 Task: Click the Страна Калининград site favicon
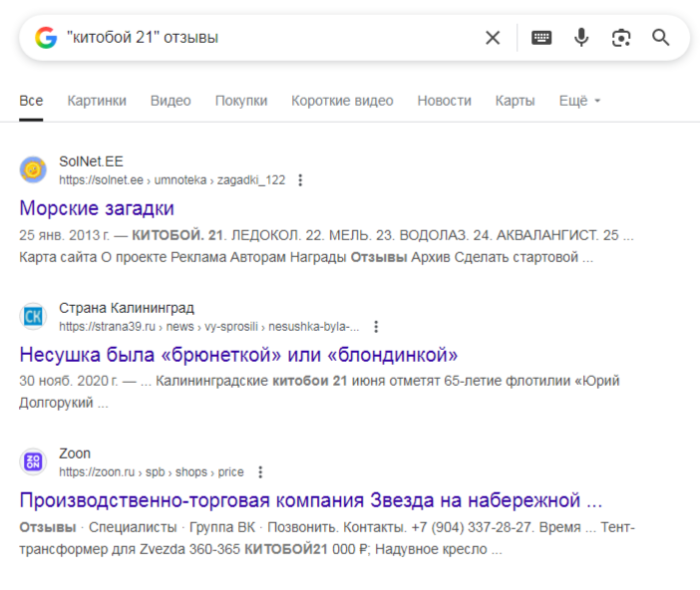[x=34, y=316]
